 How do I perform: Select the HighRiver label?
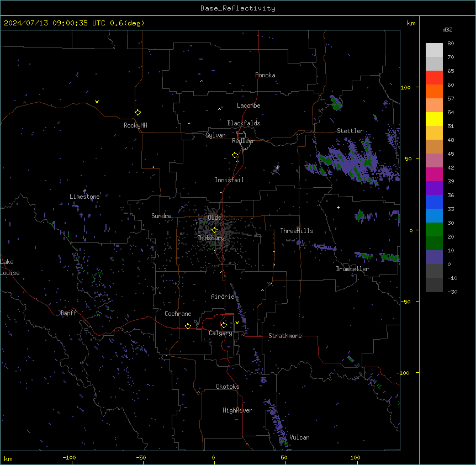point(237,410)
